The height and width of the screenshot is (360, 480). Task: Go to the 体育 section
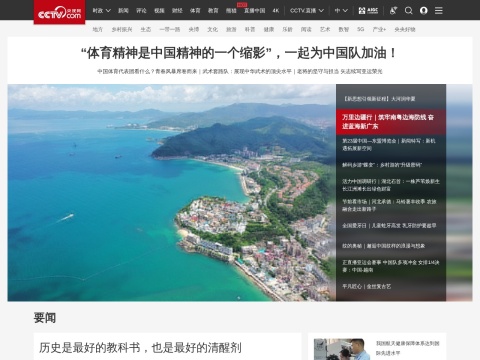[195, 11]
